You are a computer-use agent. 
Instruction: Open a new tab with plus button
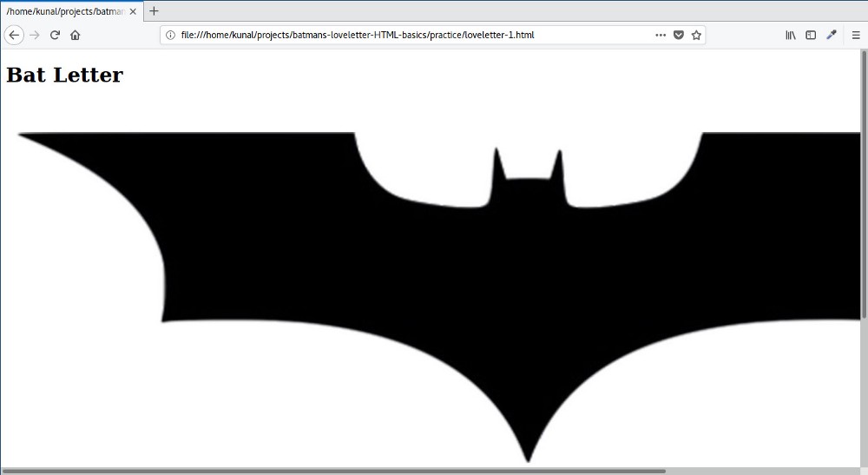tap(155, 11)
